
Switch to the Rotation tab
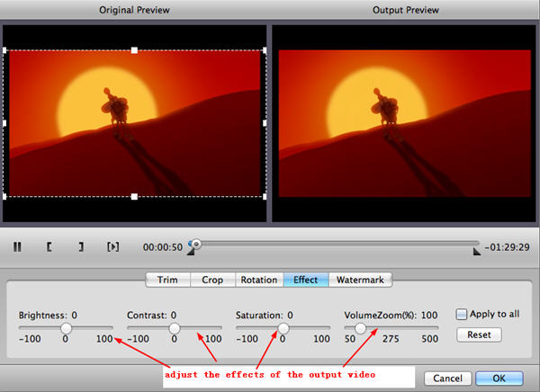259,280
